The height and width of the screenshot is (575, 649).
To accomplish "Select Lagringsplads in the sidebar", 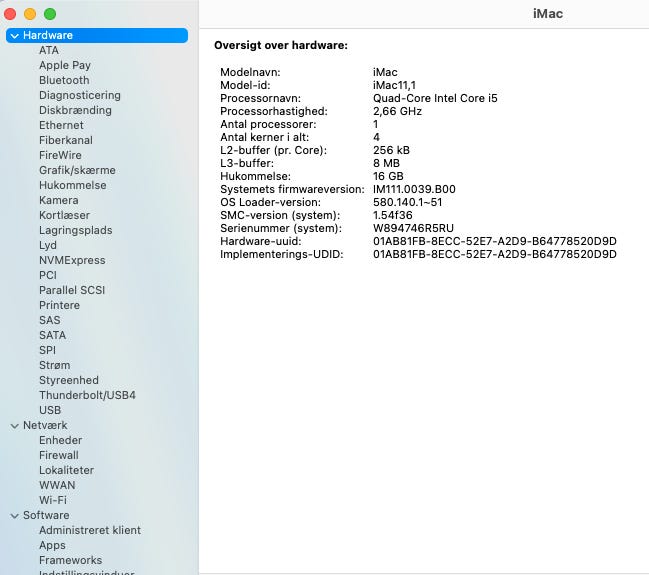I will coord(75,230).
